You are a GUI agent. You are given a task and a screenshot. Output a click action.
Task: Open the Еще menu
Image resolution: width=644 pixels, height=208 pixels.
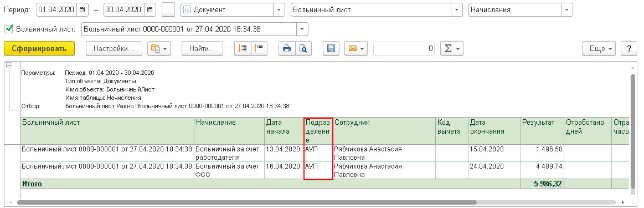click(599, 48)
